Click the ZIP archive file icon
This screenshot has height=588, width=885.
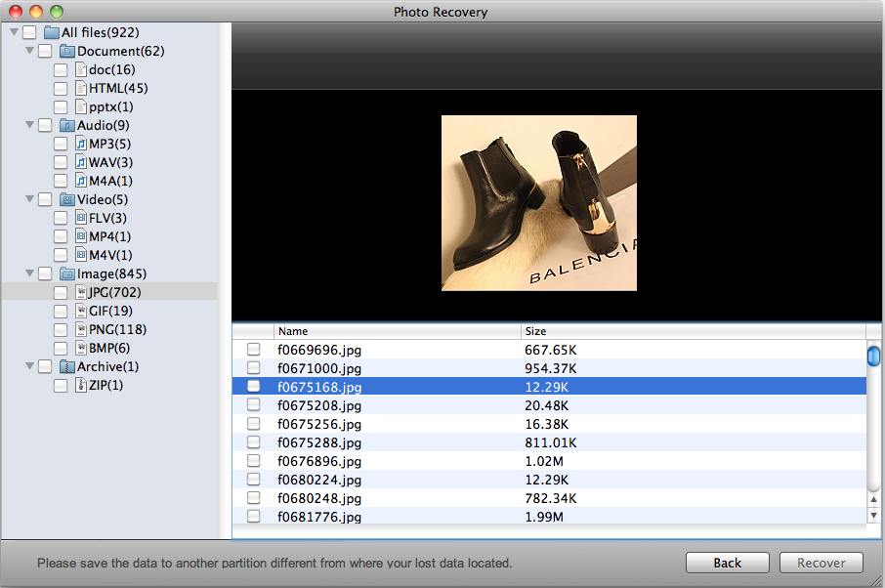[x=81, y=386]
